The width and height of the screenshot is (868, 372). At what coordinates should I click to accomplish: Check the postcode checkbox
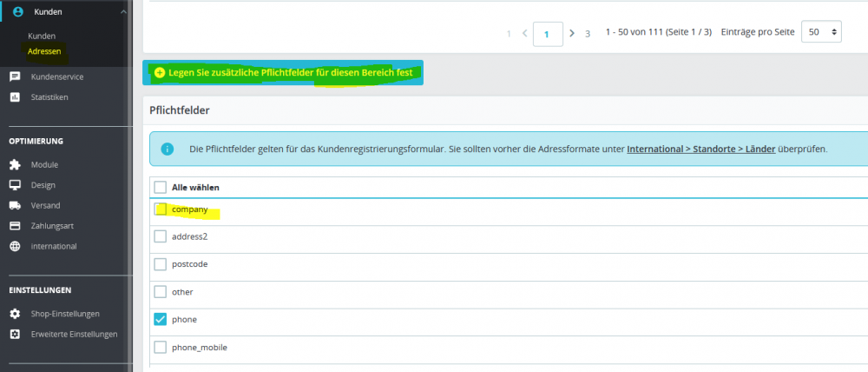[x=160, y=264]
